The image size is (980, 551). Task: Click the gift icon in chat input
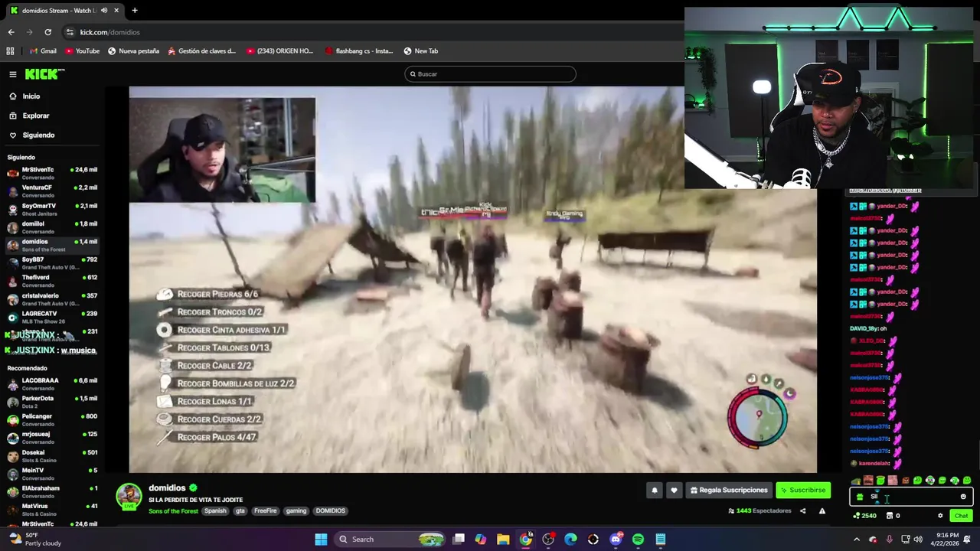click(x=860, y=497)
